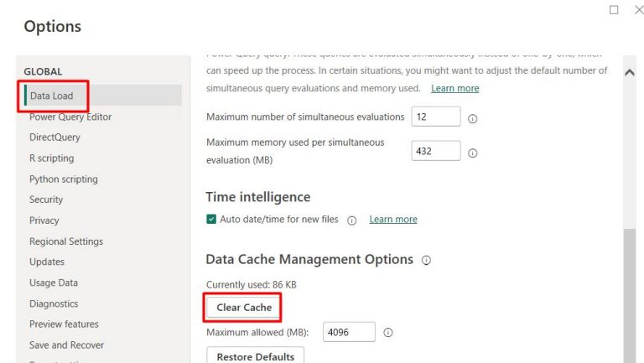Click Maximum number of simultaneous evaluations field
This screenshot has width=644, height=363.
click(435, 117)
